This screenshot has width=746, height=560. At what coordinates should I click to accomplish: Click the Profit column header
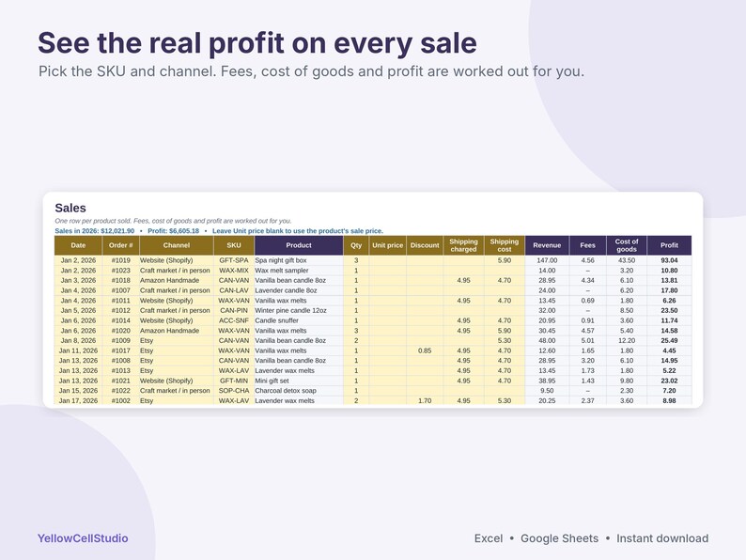[669, 245]
